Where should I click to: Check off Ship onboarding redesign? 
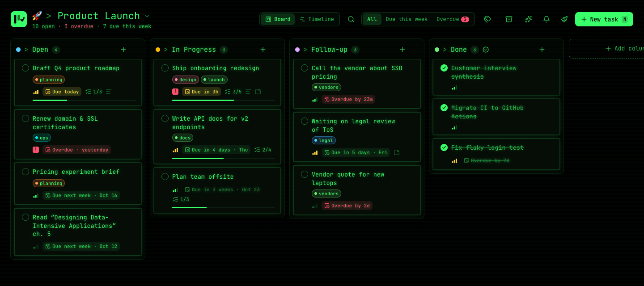[165, 68]
